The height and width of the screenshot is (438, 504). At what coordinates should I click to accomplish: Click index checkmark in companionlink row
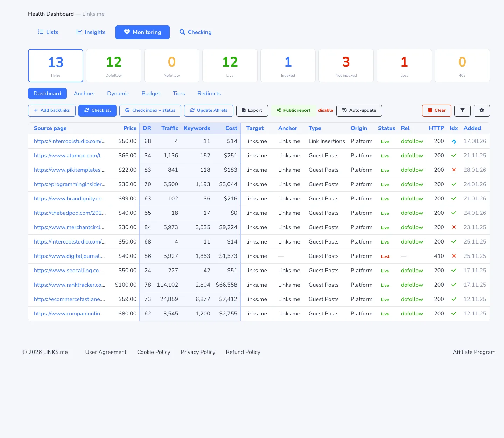[454, 313]
